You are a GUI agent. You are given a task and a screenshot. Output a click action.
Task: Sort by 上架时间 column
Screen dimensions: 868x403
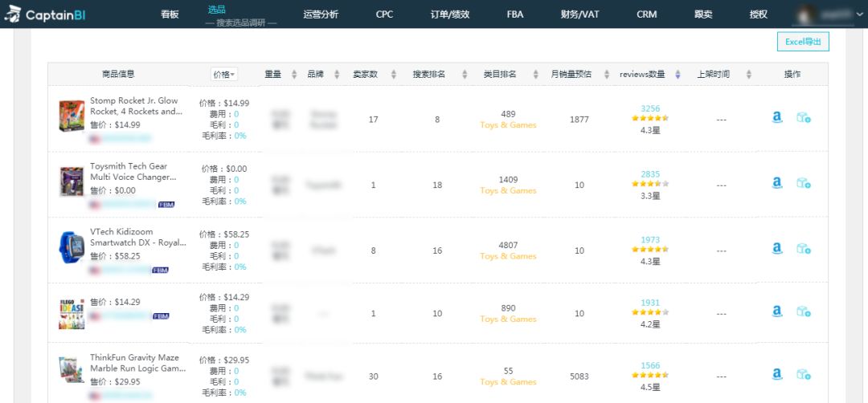[749, 74]
